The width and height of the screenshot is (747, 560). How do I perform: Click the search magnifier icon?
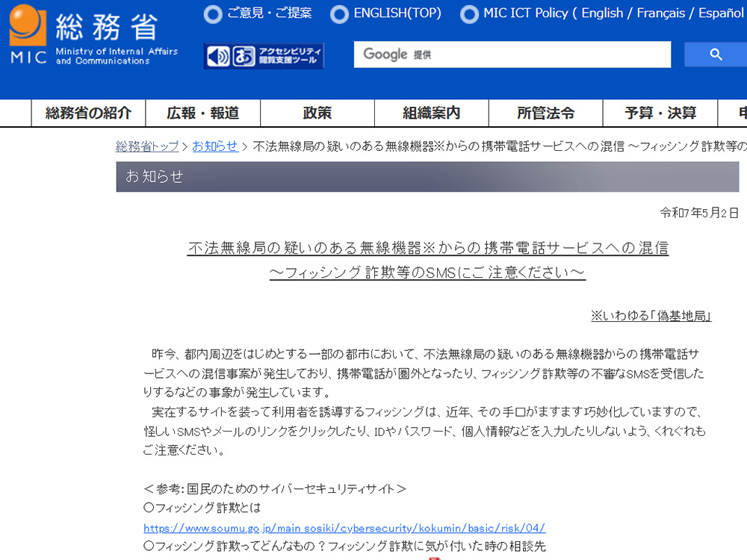click(x=715, y=55)
